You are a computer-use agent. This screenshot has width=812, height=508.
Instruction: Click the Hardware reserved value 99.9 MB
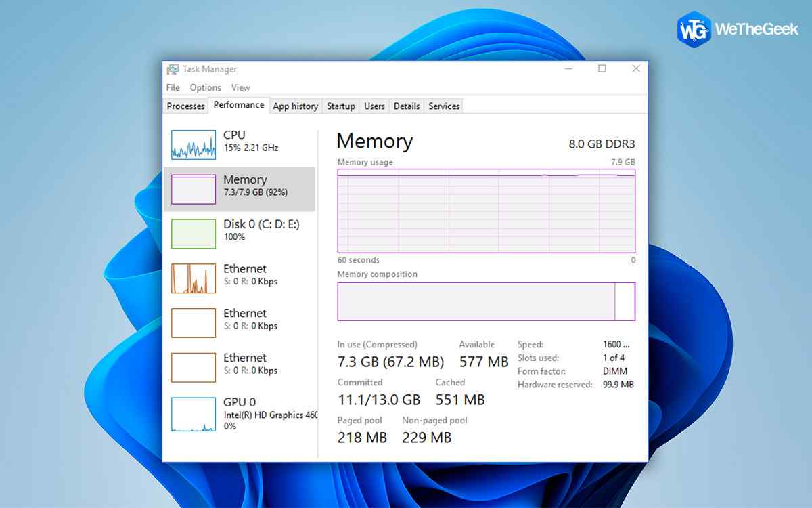pyautogui.click(x=618, y=385)
